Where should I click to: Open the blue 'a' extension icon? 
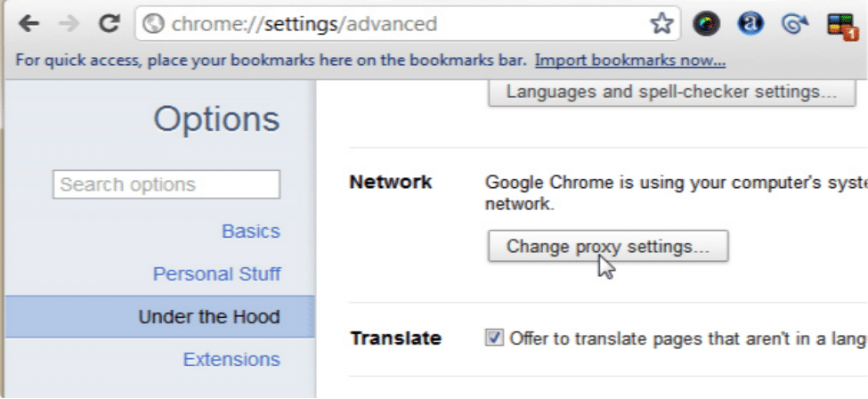(x=750, y=24)
